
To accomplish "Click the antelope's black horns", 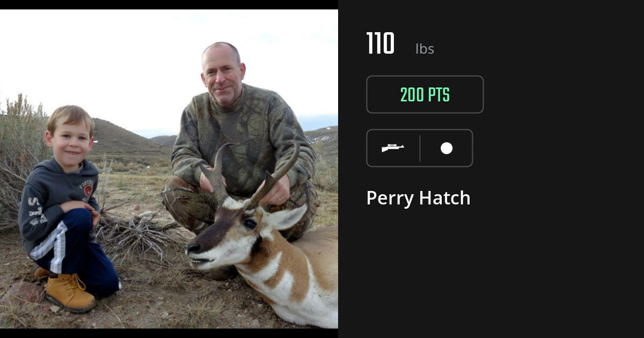I will (x=252, y=172).
